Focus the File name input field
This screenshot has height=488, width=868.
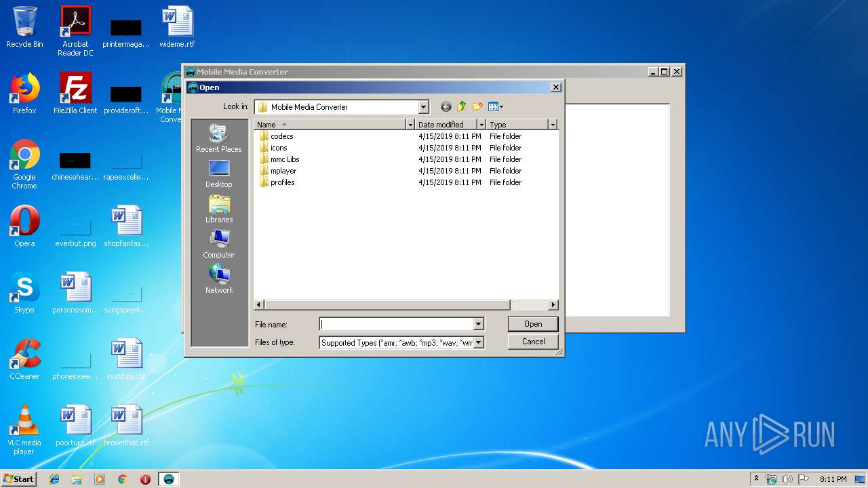[x=396, y=324]
